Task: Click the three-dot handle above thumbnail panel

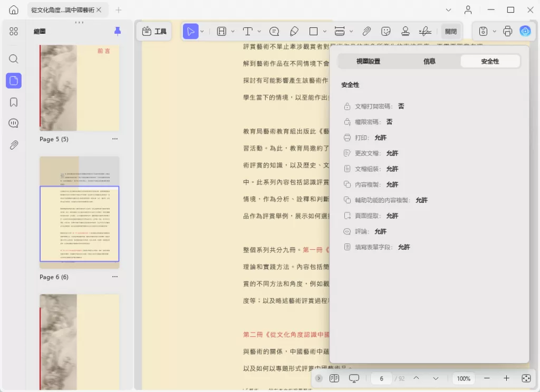Action: coord(79,22)
